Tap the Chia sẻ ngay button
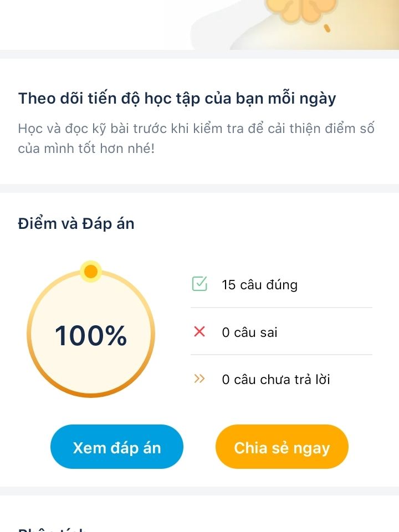399x532 pixels. pos(282,447)
